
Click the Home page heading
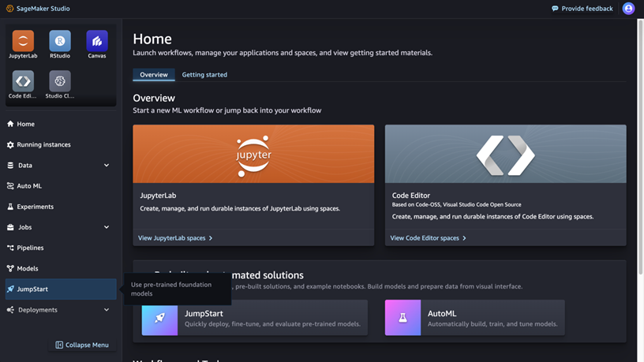pyautogui.click(x=152, y=39)
